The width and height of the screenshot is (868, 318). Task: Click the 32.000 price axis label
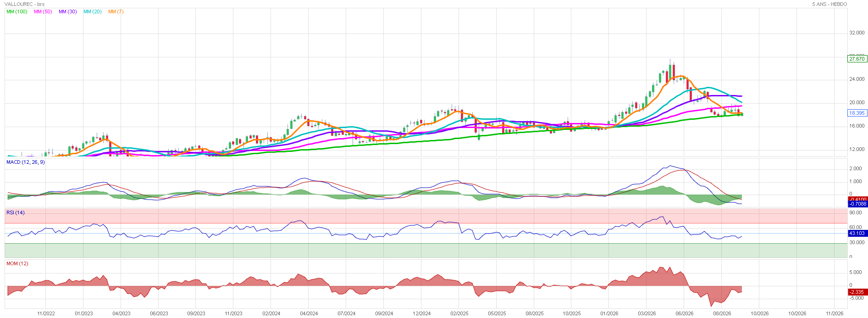pyautogui.click(x=857, y=33)
